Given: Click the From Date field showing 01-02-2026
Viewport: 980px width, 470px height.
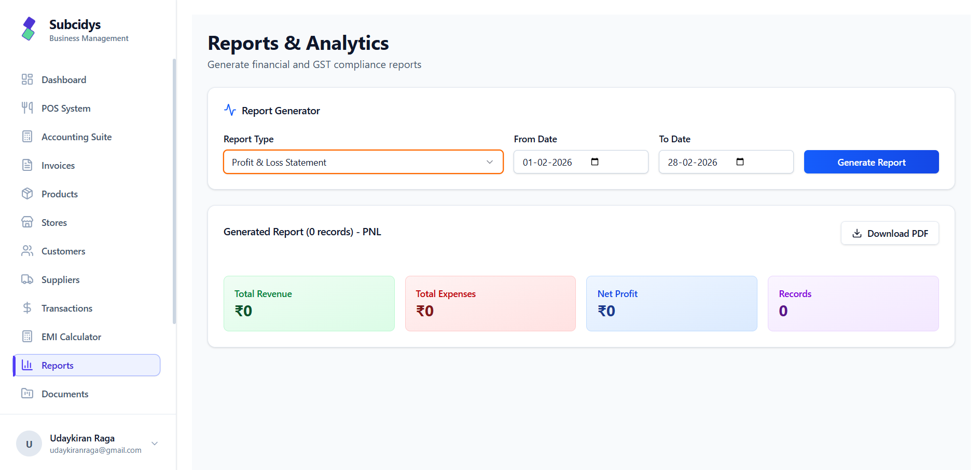Looking at the screenshot, I should 581,162.
